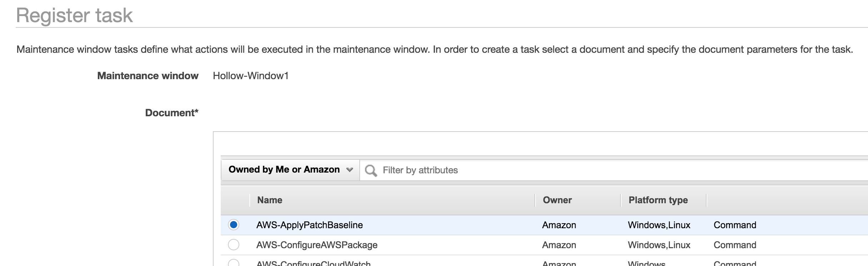
Task: Click the Register task page heading
Action: pyautogui.click(x=74, y=15)
